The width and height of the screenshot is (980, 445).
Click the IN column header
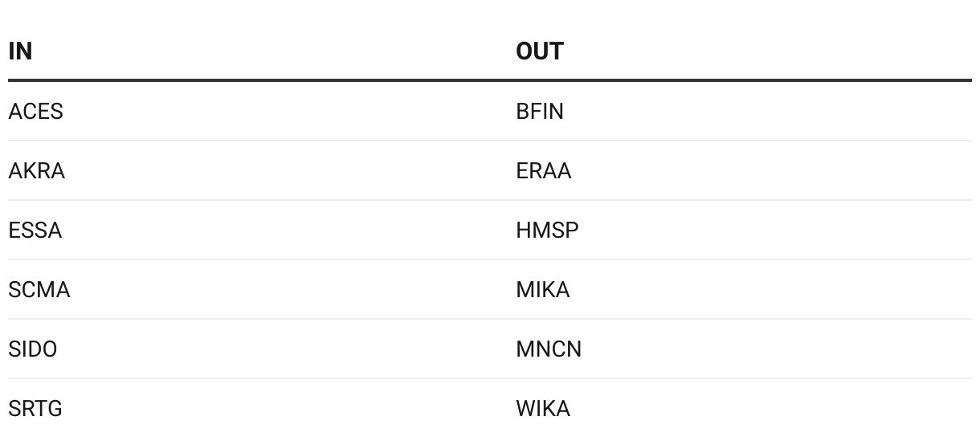(20, 51)
